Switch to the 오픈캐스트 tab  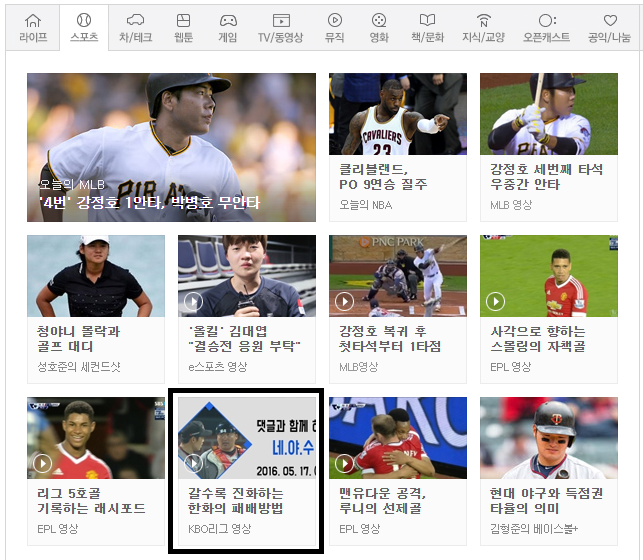547,28
